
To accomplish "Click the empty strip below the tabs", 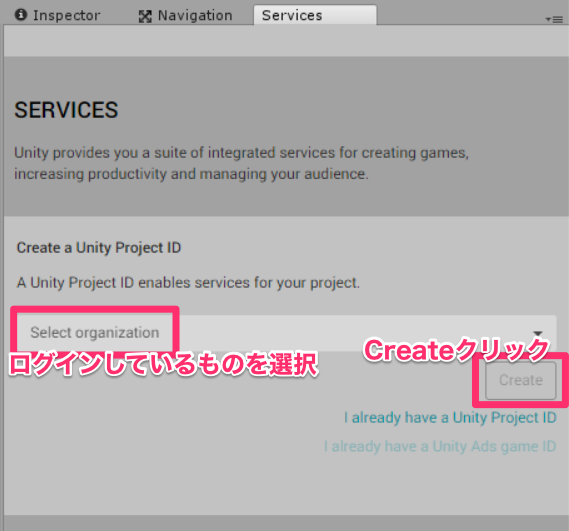I will click(286, 41).
